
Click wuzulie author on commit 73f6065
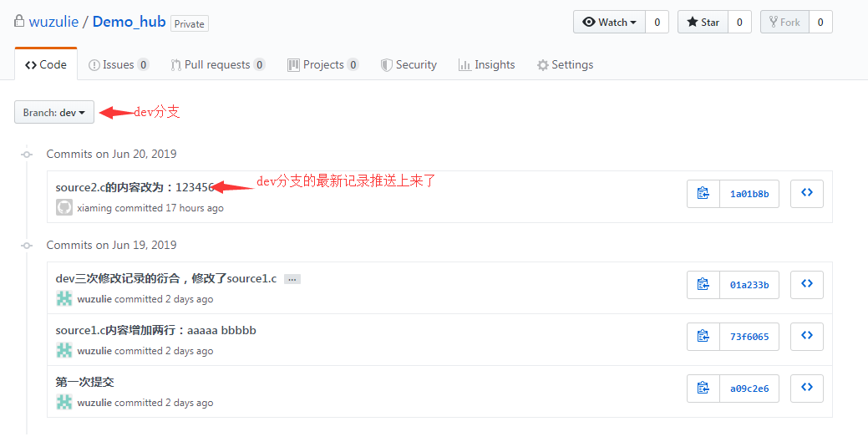click(94, 351)
